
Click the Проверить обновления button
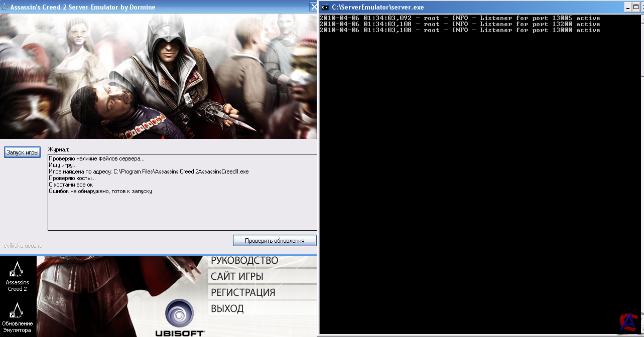275,241
